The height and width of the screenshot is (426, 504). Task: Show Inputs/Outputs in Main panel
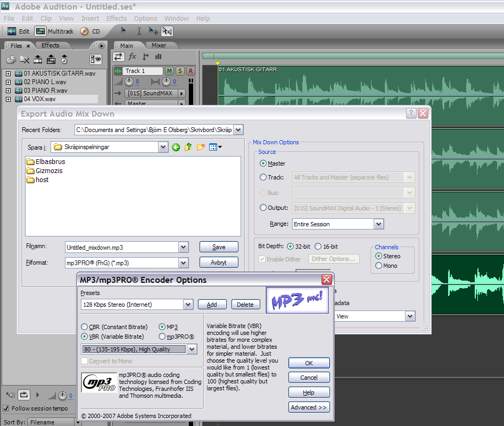(118, 57)
